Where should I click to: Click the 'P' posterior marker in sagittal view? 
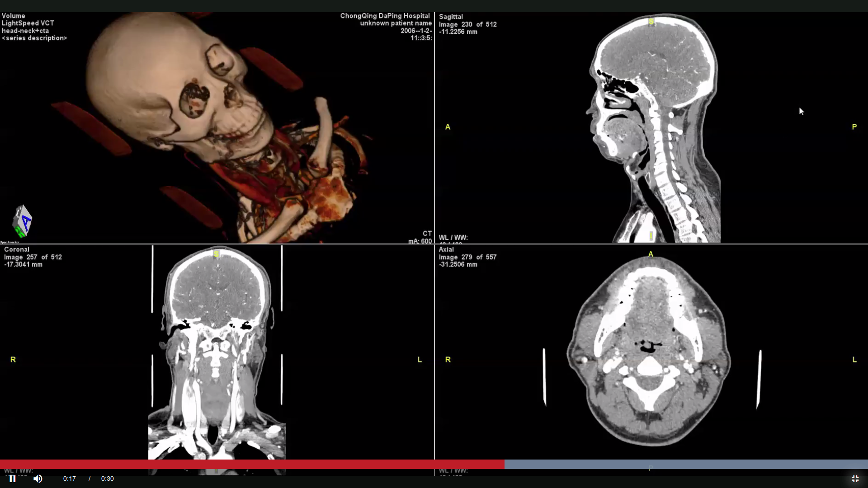pyautogui.click(x=854, y=127)
